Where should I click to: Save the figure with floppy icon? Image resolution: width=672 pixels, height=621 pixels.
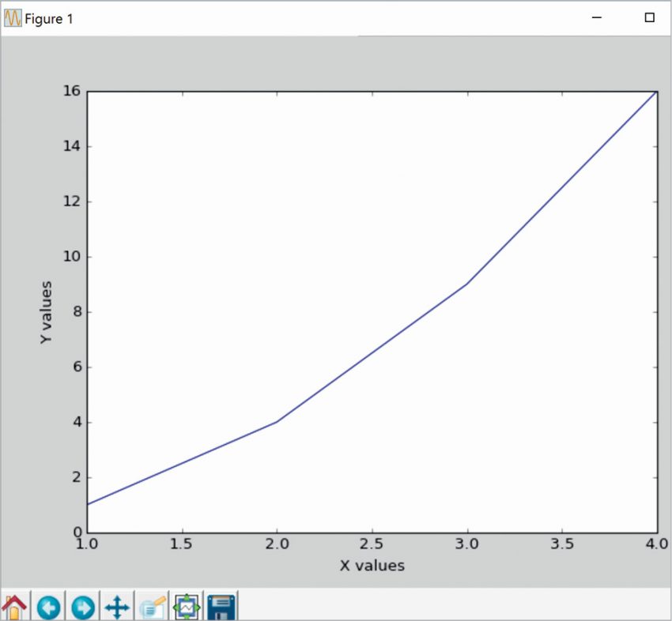click(x=221, y=607)
